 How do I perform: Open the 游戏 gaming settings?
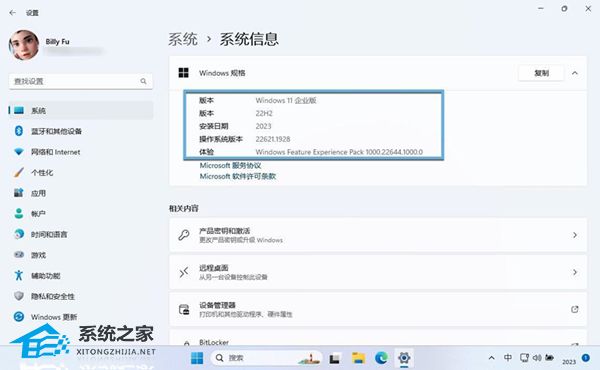[80, 255]
